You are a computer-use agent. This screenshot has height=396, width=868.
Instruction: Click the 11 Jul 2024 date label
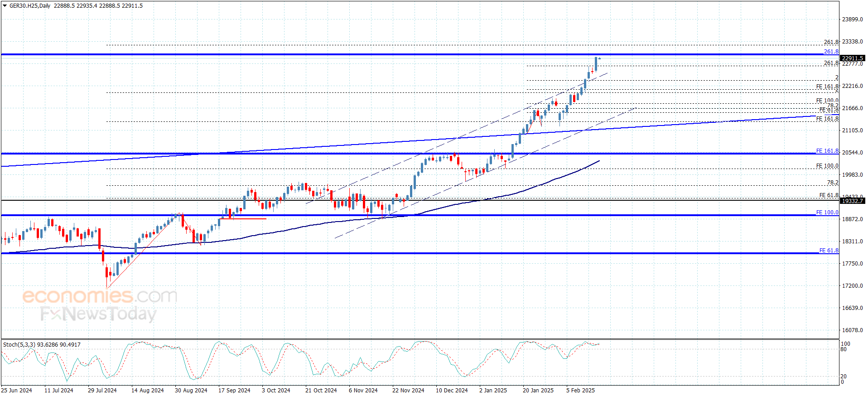pos(59,391)
